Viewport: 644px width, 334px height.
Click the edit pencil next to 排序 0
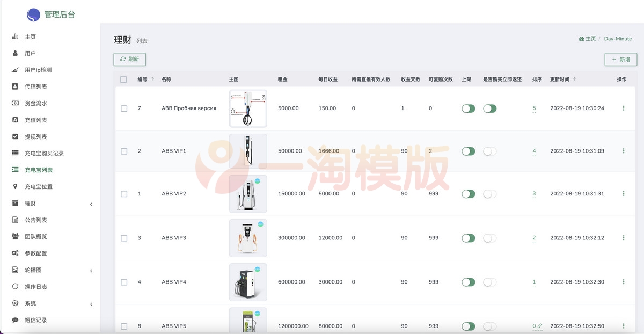(540, 326)
